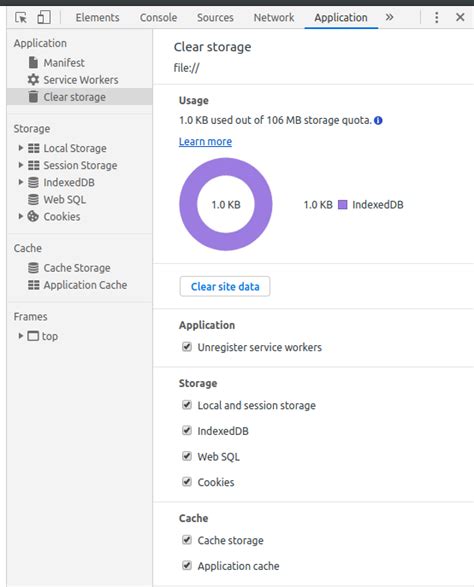
Task: Click the Local Storage grid icon
Action: [33, 148]
